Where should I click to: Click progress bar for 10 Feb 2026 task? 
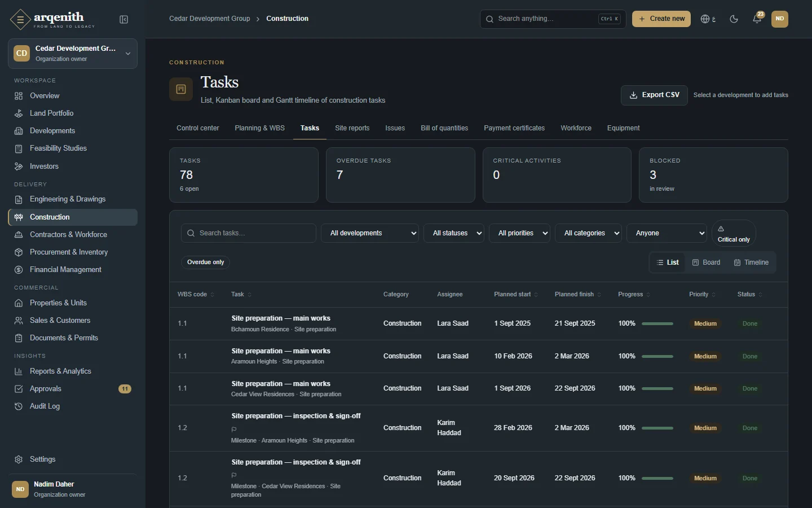coord(657,357)
